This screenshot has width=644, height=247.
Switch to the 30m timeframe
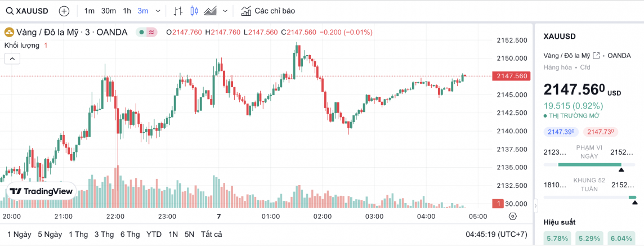(x=109, y=11)
